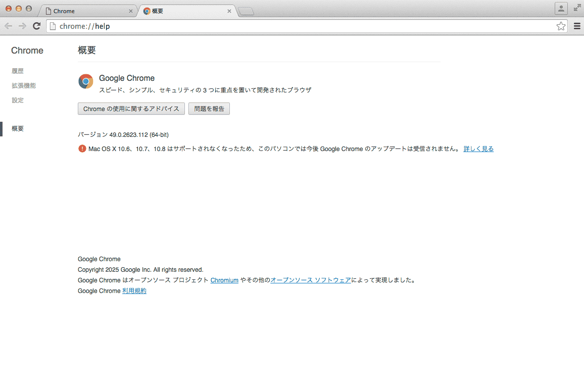Screen dimensions: 584x392
Task: Select the 概要 browser tab
Action: tap(186, 11)
